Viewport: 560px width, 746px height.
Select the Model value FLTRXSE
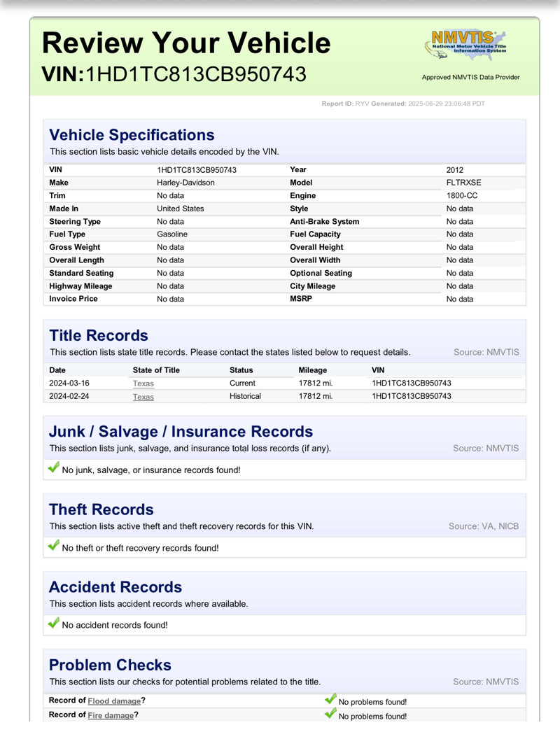pos(464,183)
